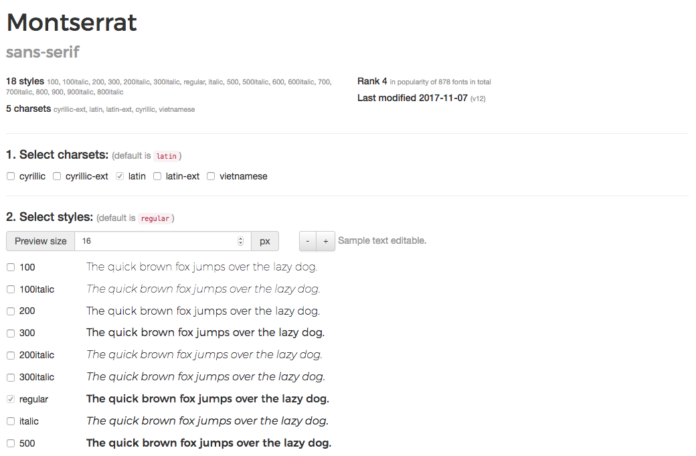Enable the 200italic style checkbox
The width and height of the screenshot is (696, 456).
tap(10, 355)
